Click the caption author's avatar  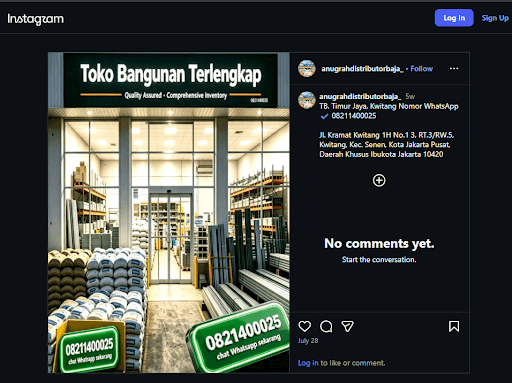point(307,100)
